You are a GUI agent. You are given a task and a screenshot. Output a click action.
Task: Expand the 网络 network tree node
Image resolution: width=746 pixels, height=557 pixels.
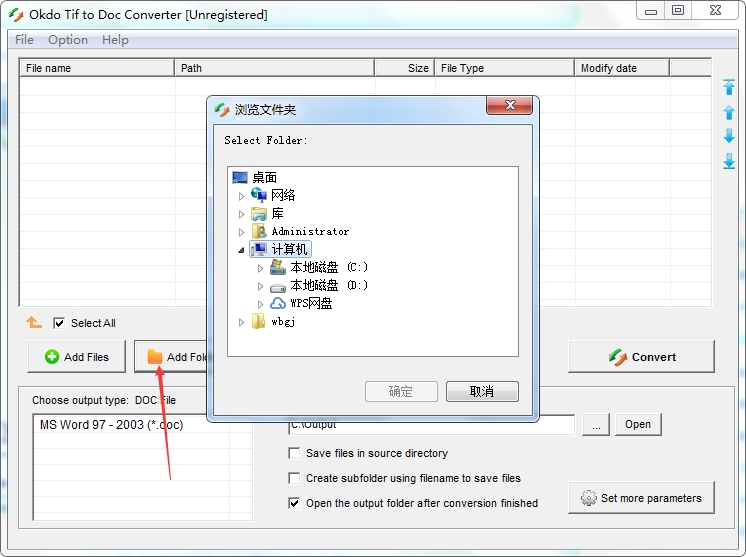[x=241, y=196]
